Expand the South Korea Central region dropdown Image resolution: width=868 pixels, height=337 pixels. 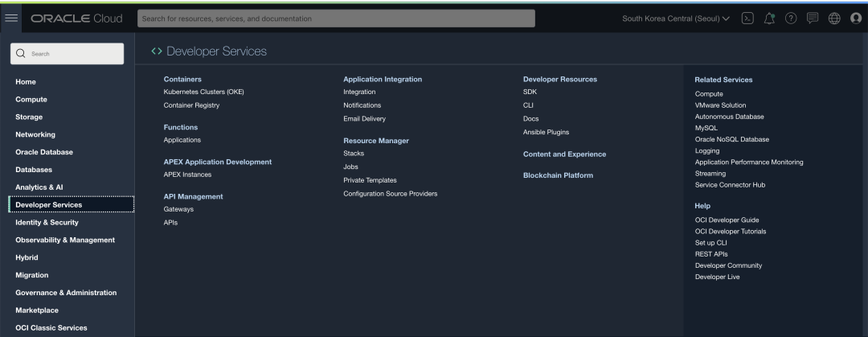[x=676, y=18]
